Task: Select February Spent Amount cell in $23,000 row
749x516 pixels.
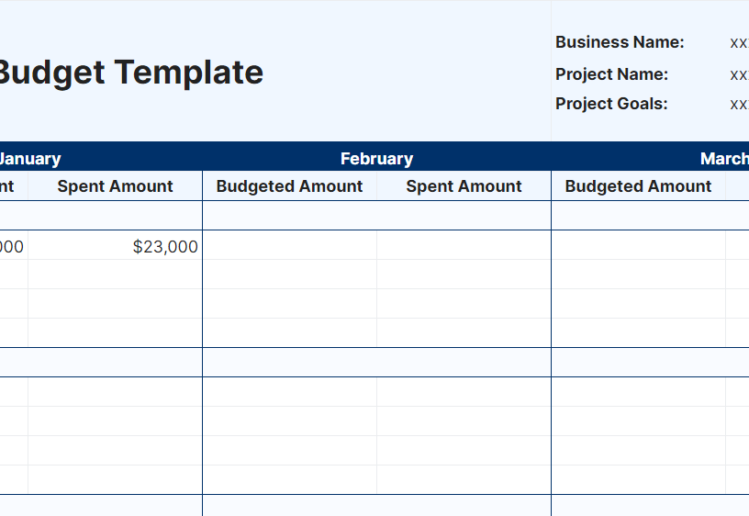Action: pyautogui.click(x=464, y=246)
